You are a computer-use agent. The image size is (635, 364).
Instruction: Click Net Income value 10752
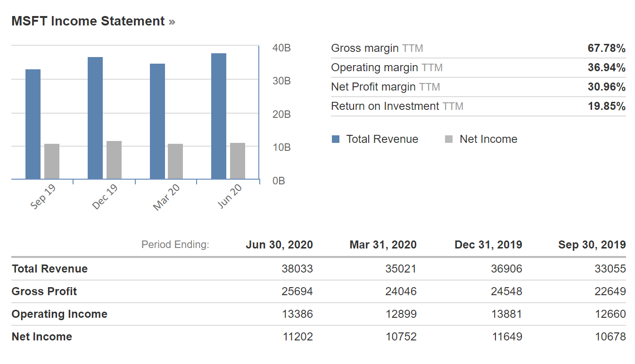coord(401,337)
